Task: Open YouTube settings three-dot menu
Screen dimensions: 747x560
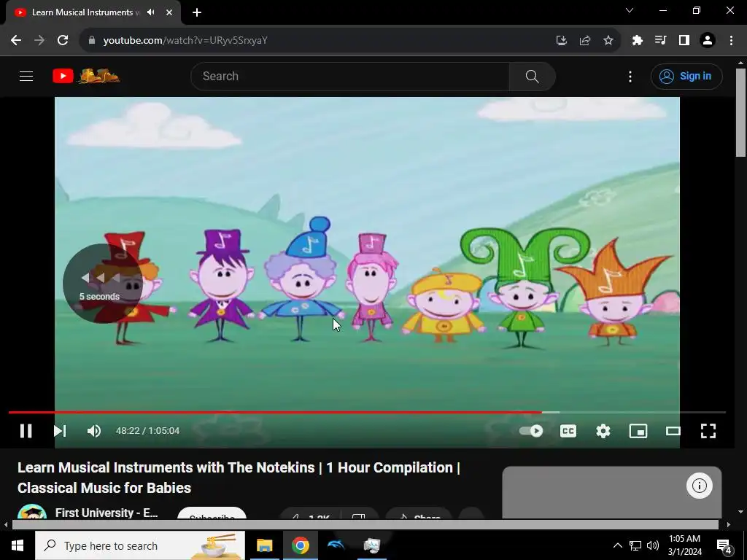Action: point(630,76)
